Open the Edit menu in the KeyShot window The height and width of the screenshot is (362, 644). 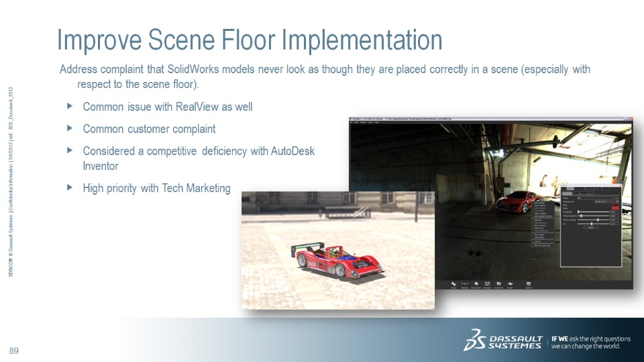(x=356, y=122)
